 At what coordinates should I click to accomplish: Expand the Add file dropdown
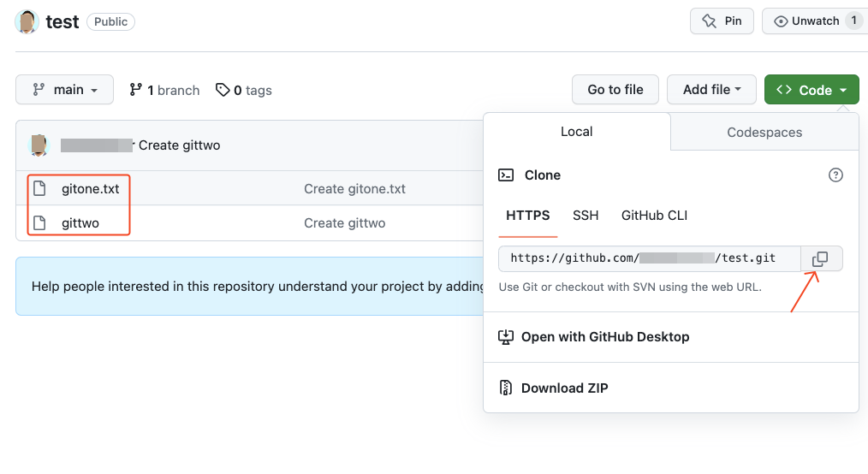711,90
